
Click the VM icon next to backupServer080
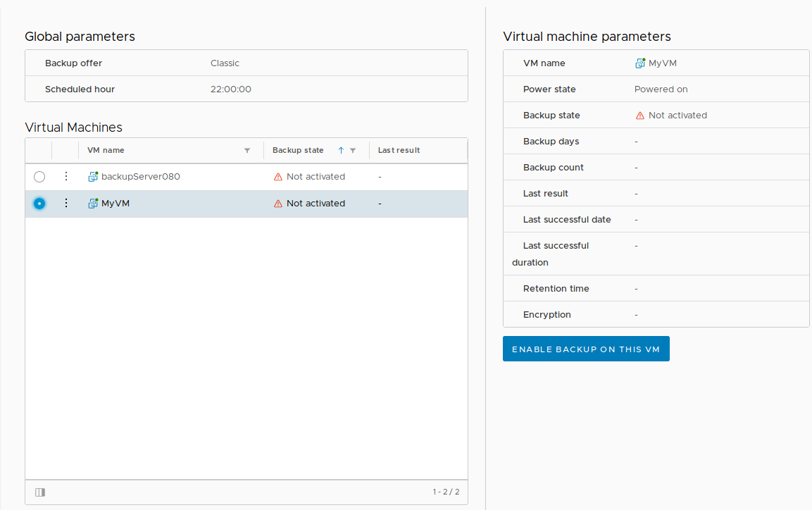tap(92, 176)
